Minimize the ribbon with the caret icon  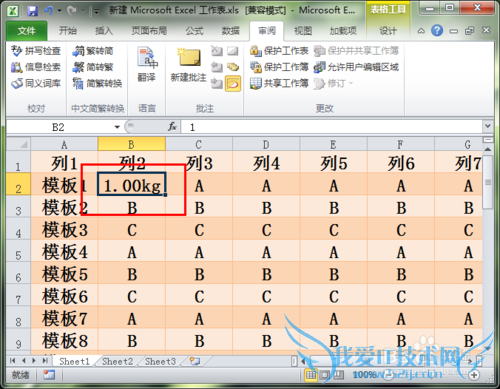421,31
